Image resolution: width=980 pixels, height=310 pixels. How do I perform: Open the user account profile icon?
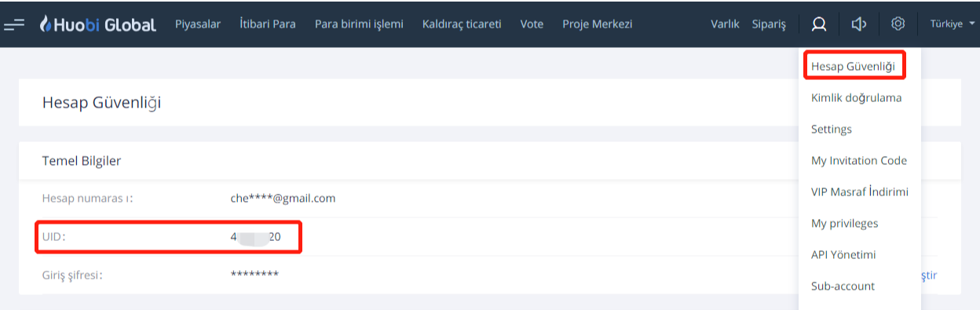pos(819,24)
